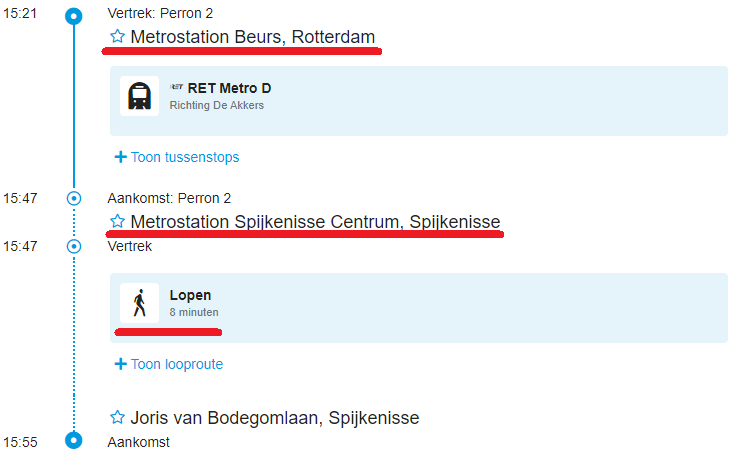Open Joris van Bodegomlaan, Spijkenisse
The image size is (729, 461).
(275, 417)
